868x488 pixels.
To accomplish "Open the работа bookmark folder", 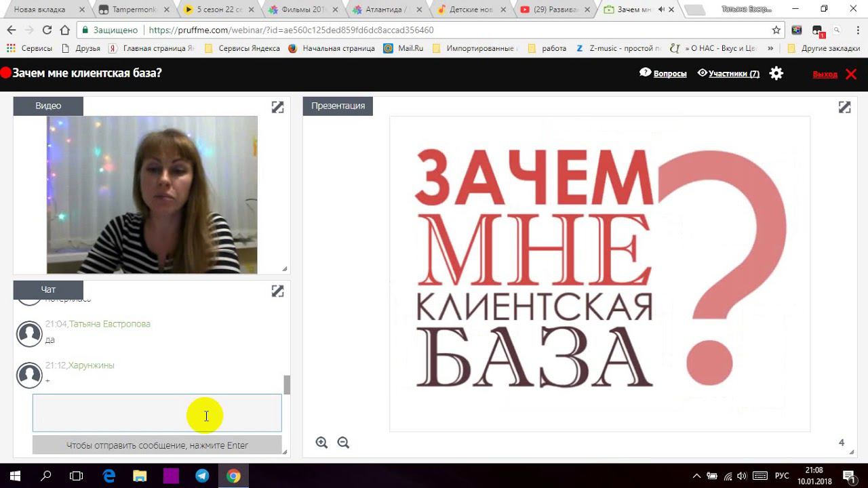I will point(547,48).
